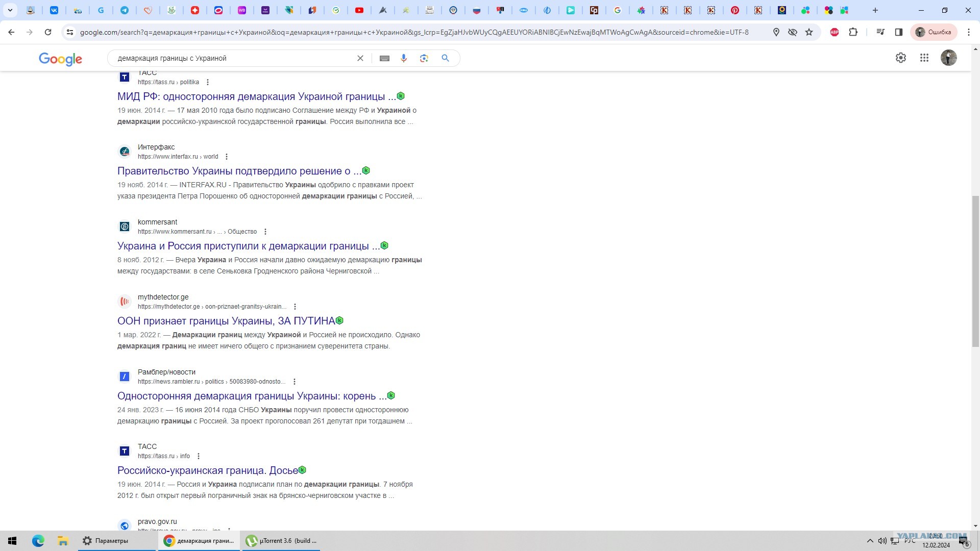
Task: Open the Windows notification center
Action: pyautogui.click(x=964, y=541)
